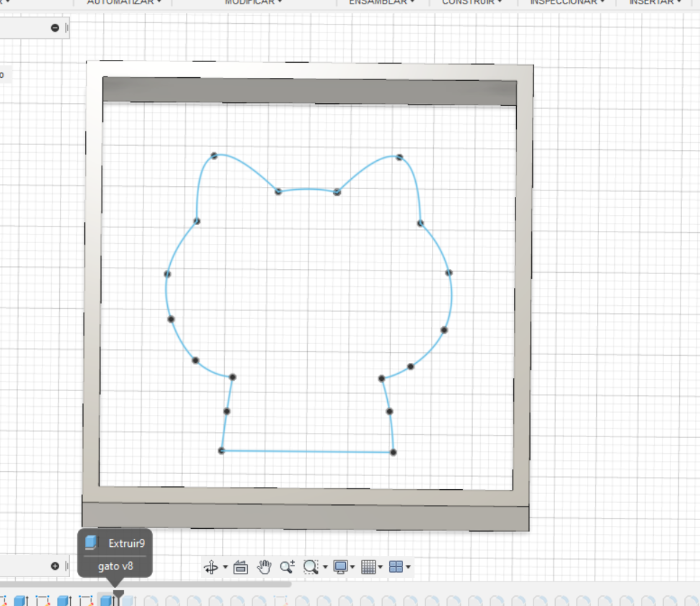The height and width of the screenshot is (606, 700).
Task: Collapse the browser panel with minus button
Action: tap(55, 27)
